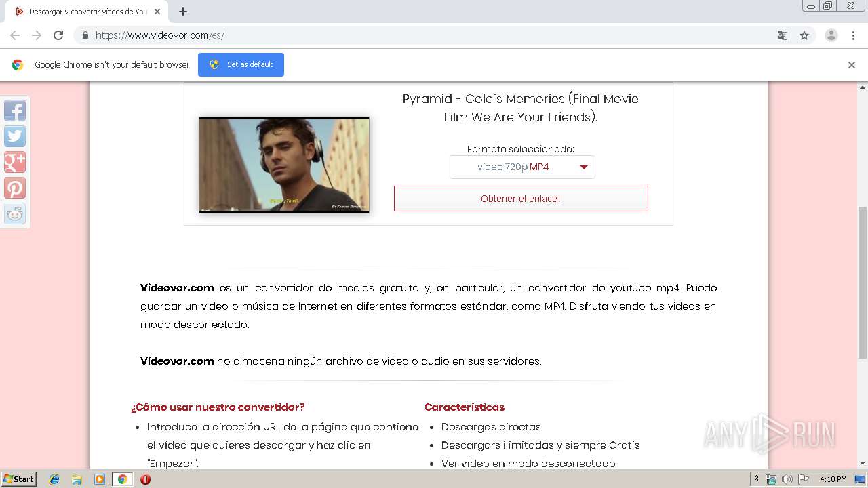Screen dimensions: 868x488
Task: Open the Google Translate page icon
Action: (x=782, y=35)
